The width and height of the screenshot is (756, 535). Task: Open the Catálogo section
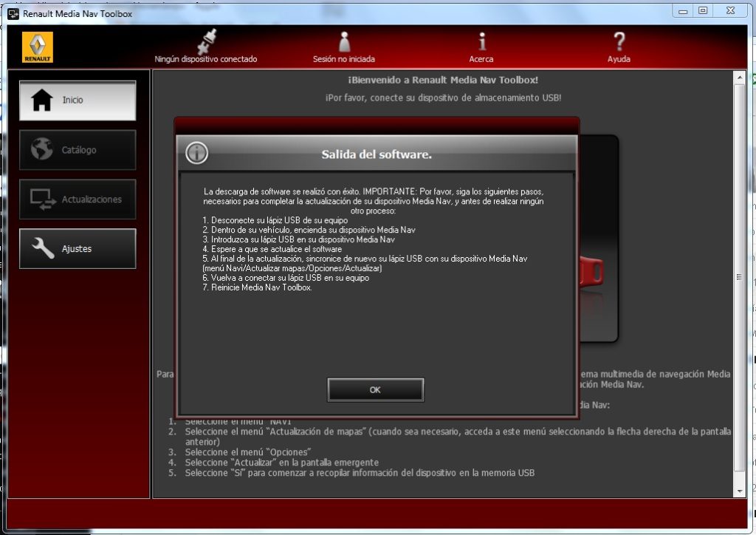pos(78,150)
